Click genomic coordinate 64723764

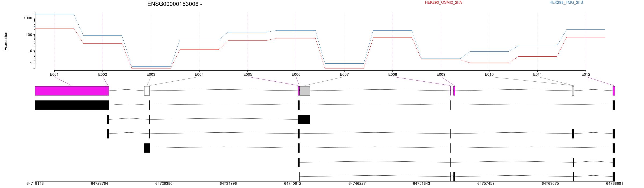click(x=99, y=184)
